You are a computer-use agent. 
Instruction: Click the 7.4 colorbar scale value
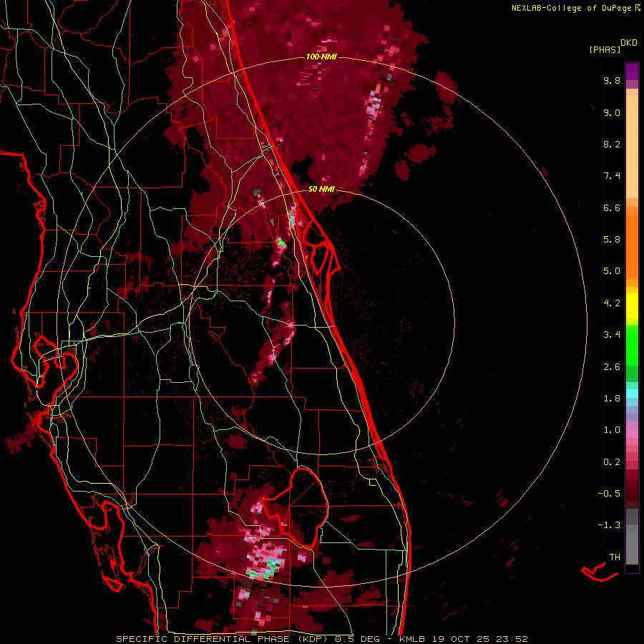(x=612, y=176)
